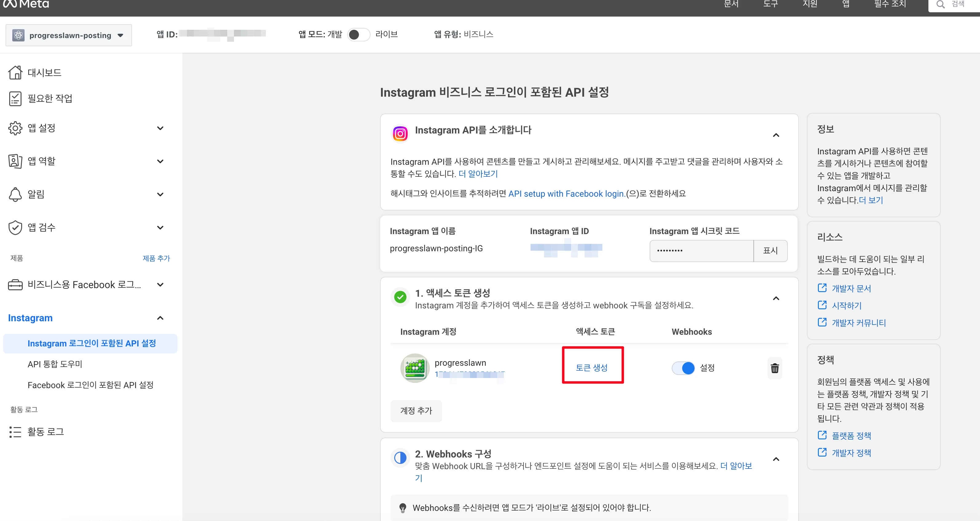Image resolution: width=980 pixels, height=521 pixels.
Task: Click the lightbulb tip icon
Action: 403,508
